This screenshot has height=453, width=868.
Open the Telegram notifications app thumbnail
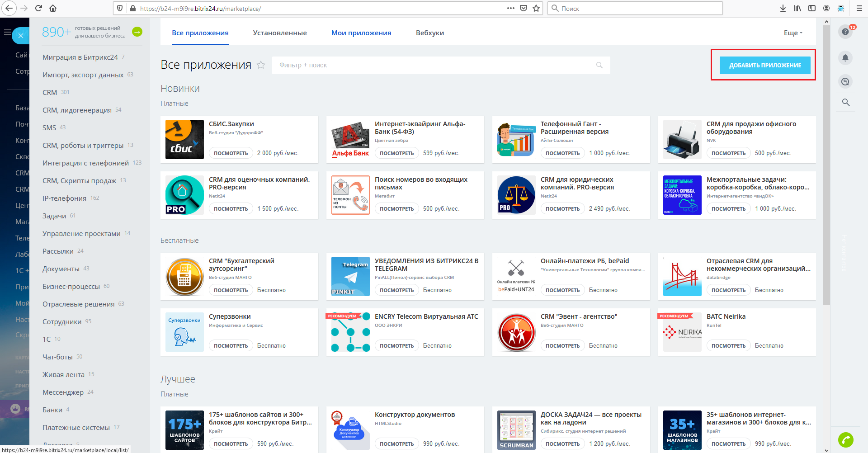(x=350, y=276)
